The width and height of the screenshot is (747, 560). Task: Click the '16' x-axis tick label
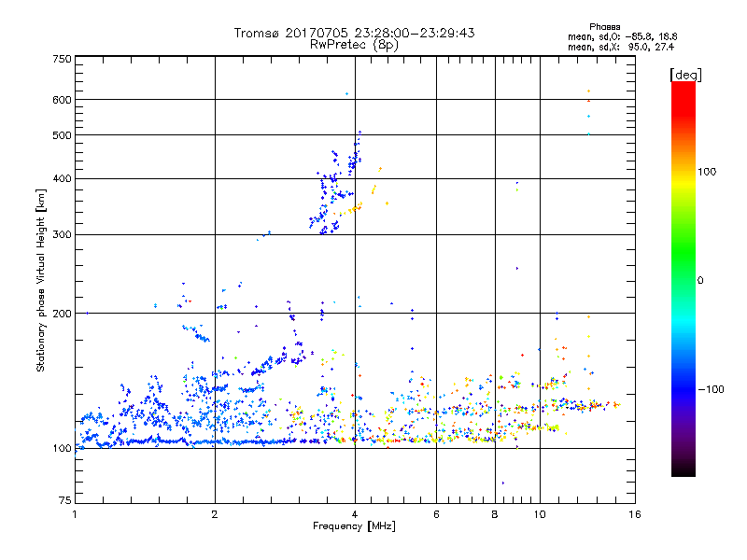(635, 514)
